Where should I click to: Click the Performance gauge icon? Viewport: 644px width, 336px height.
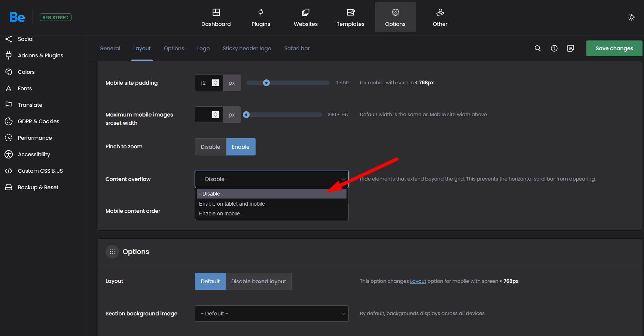[x=9, y=138]
